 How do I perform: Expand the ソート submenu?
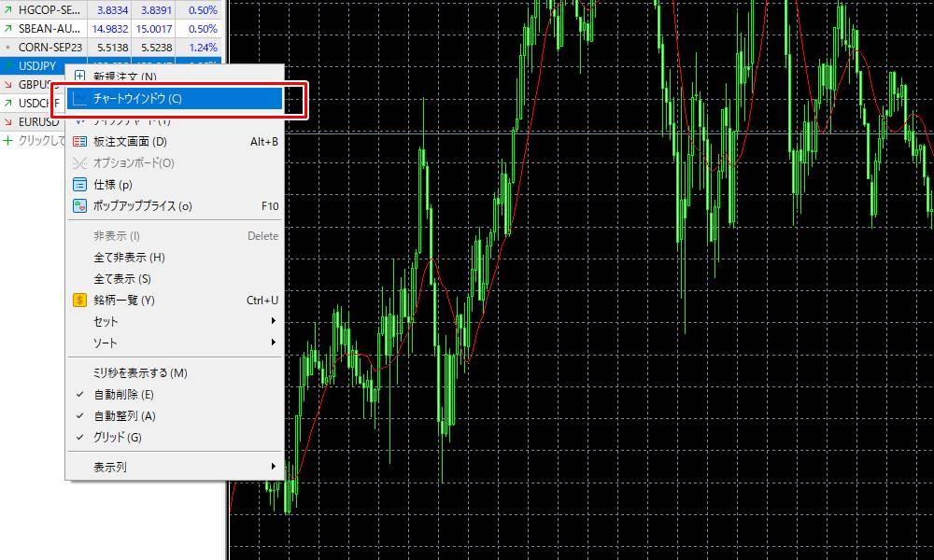pyautogui.click(x=176, y=343)
